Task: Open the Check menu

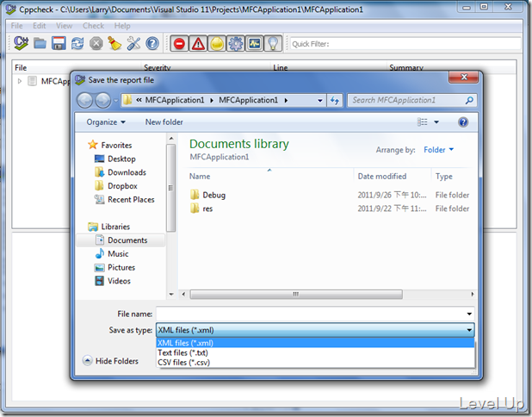Action: 93,26
